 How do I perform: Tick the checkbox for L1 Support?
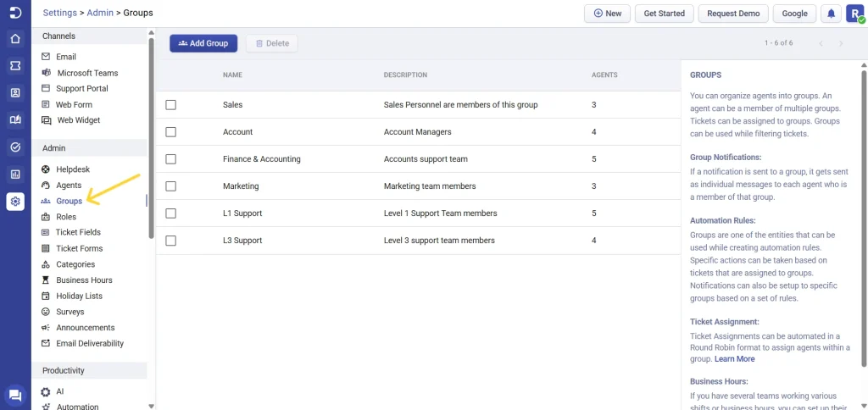click(x=171, y=213)
